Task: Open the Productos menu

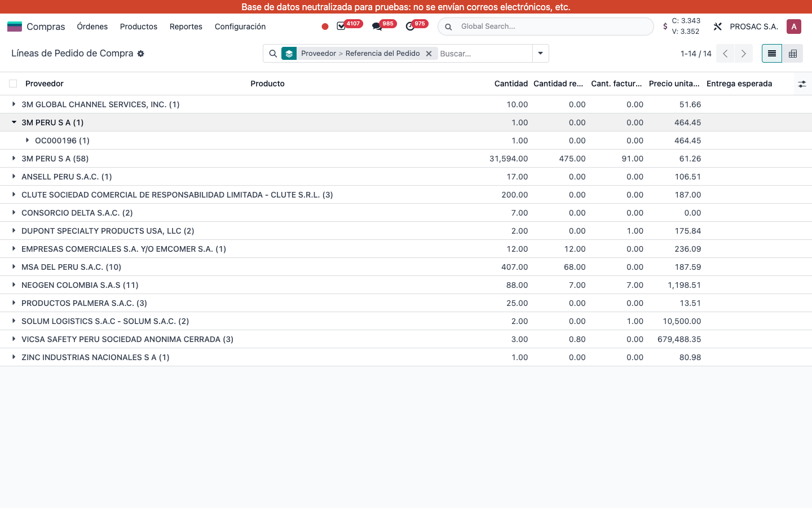Action: [x=139, y=27]
